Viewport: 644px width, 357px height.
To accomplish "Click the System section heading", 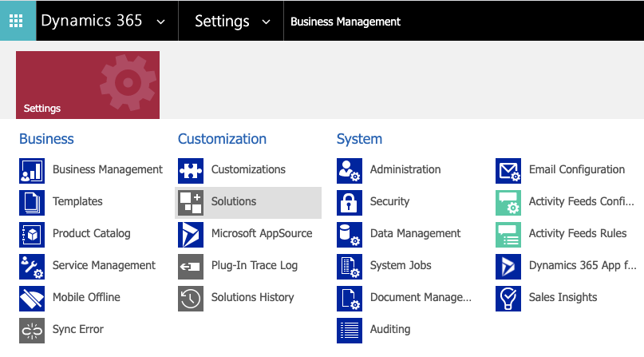I will point(359,139).
